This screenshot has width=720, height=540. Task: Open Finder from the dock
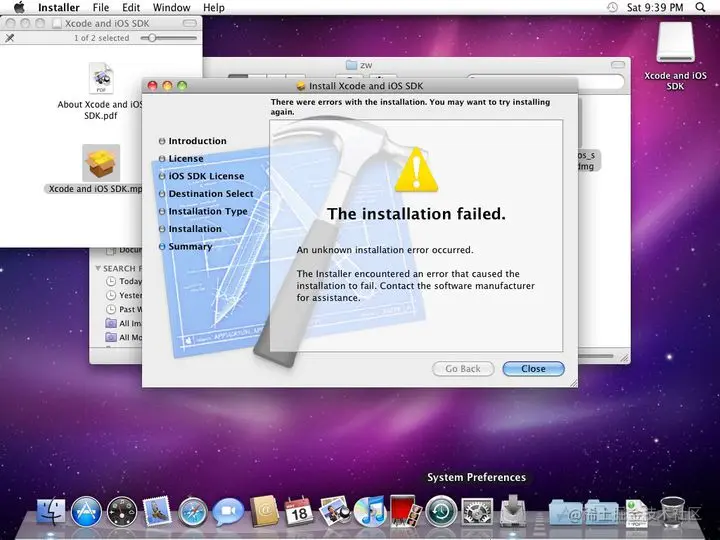point(51,511)
